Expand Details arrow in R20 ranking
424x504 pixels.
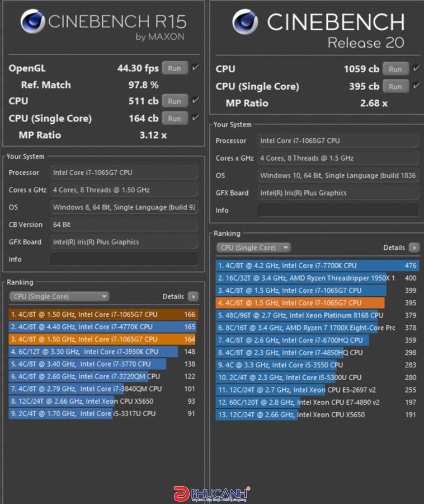click(414, 248)
